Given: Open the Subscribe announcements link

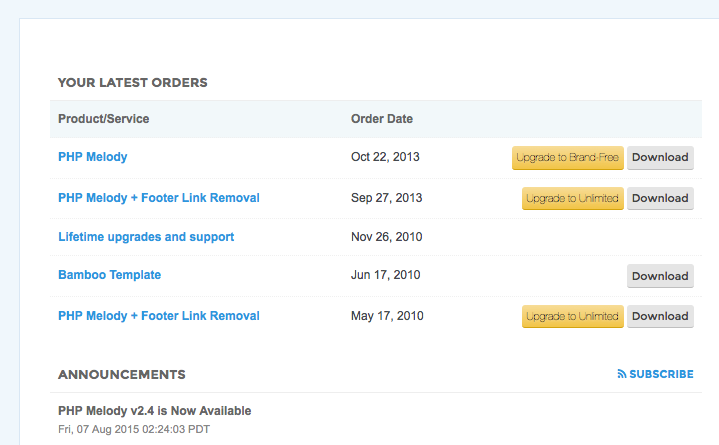Looking at the screenshot, I should (x=660, y=374).
